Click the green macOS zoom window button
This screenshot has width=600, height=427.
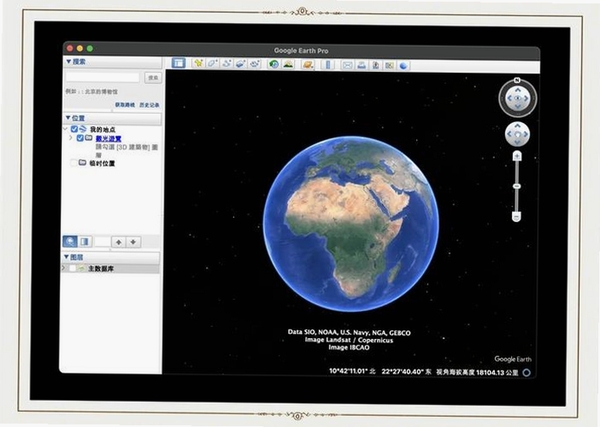click(90, 49)
